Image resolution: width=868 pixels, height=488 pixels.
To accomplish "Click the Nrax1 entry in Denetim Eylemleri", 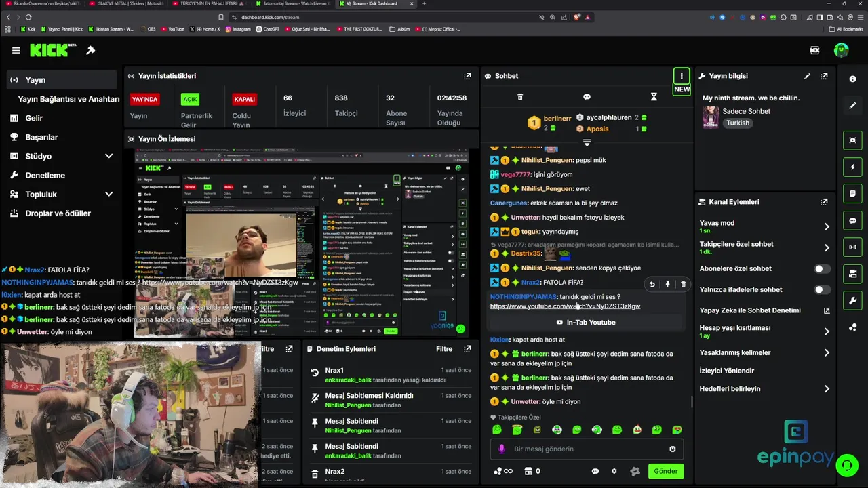I will (391, 375).
